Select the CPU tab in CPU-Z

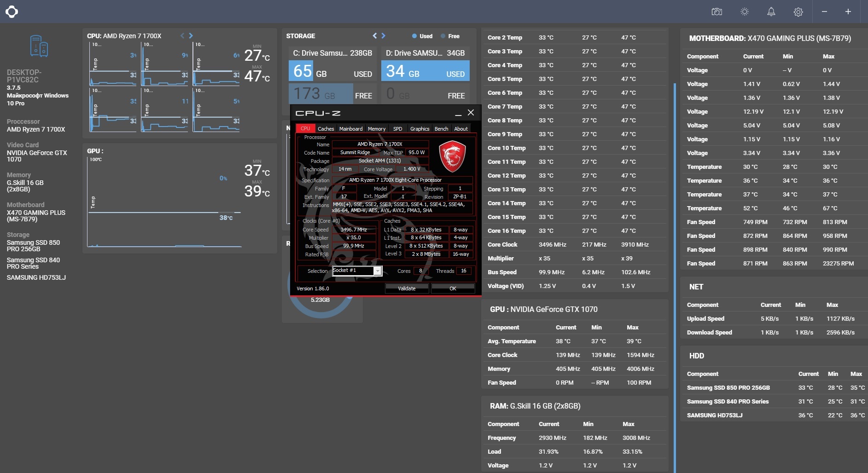[305, 128]
